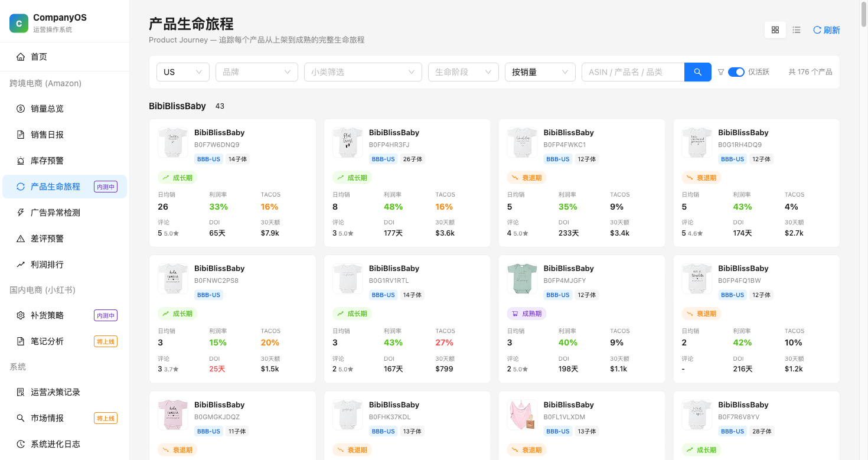Expand the 小类筛选 dropdown

coord(363,72)
